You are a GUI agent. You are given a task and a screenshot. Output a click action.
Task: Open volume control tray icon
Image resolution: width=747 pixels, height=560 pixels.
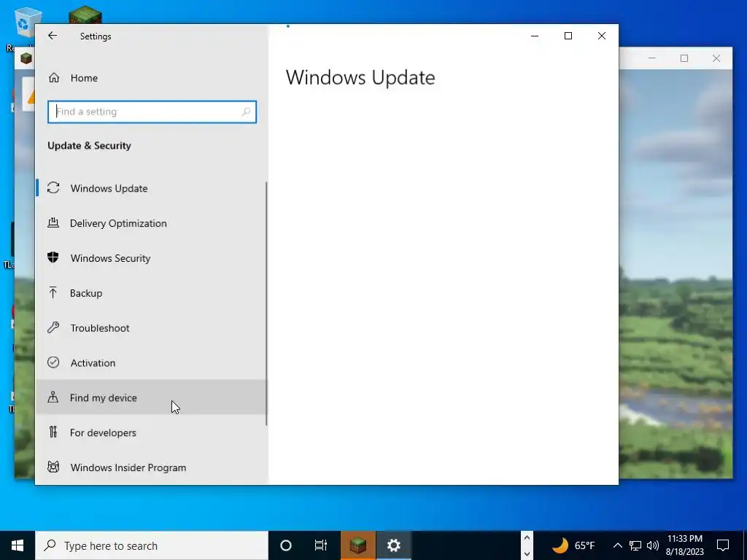(x=653, y=545)
